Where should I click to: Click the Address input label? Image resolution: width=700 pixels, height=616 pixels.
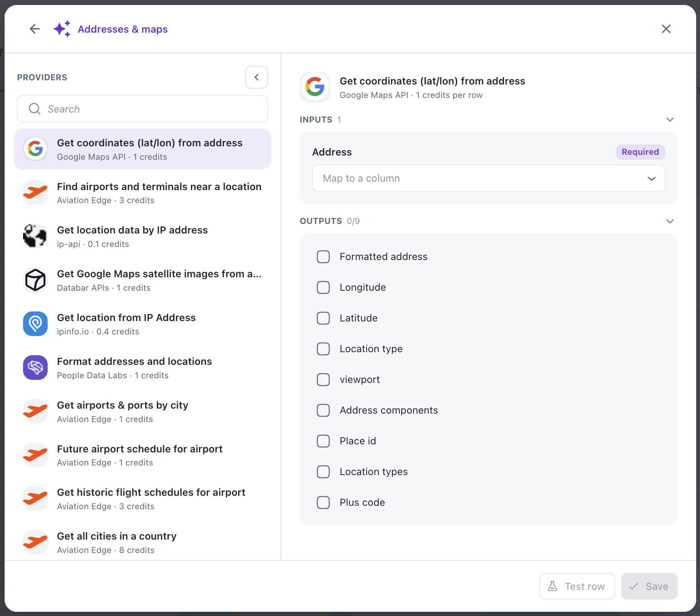pyautogui.click(x=332, y=152)
